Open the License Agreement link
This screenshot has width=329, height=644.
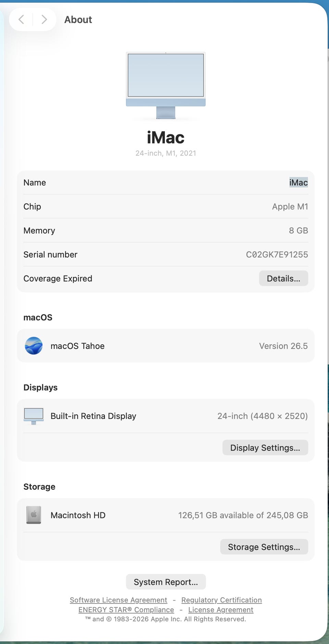[x=221, y=610]
